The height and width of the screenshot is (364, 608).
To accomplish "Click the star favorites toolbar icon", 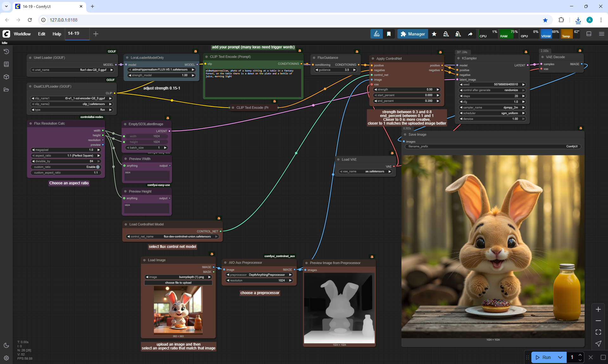I will 434,34.
